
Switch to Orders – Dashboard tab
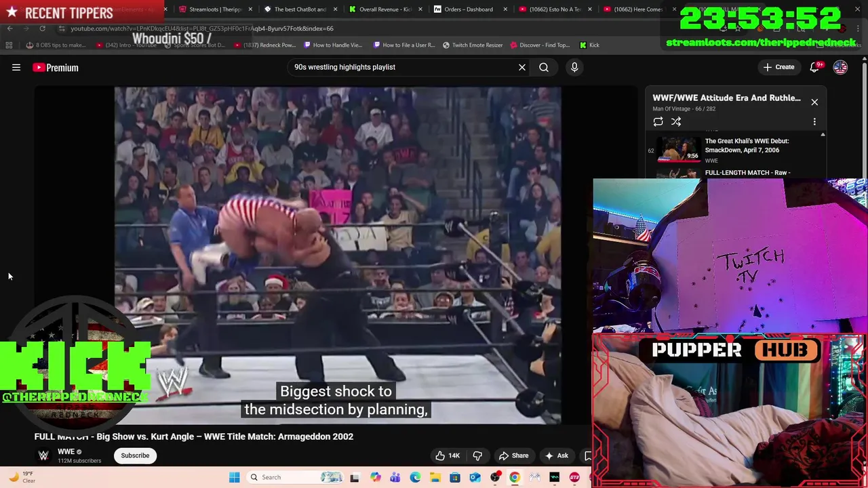pyautogui.click(x=468, y=9)
